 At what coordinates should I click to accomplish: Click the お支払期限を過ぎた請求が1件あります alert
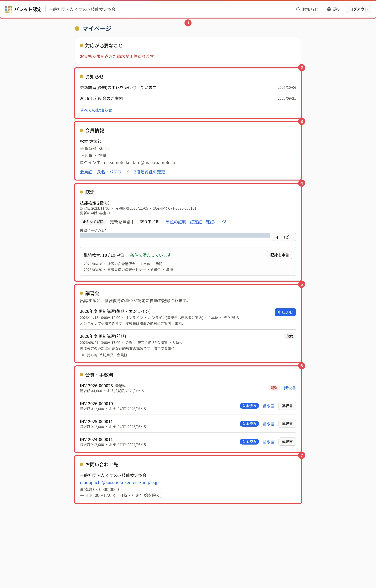117,56
